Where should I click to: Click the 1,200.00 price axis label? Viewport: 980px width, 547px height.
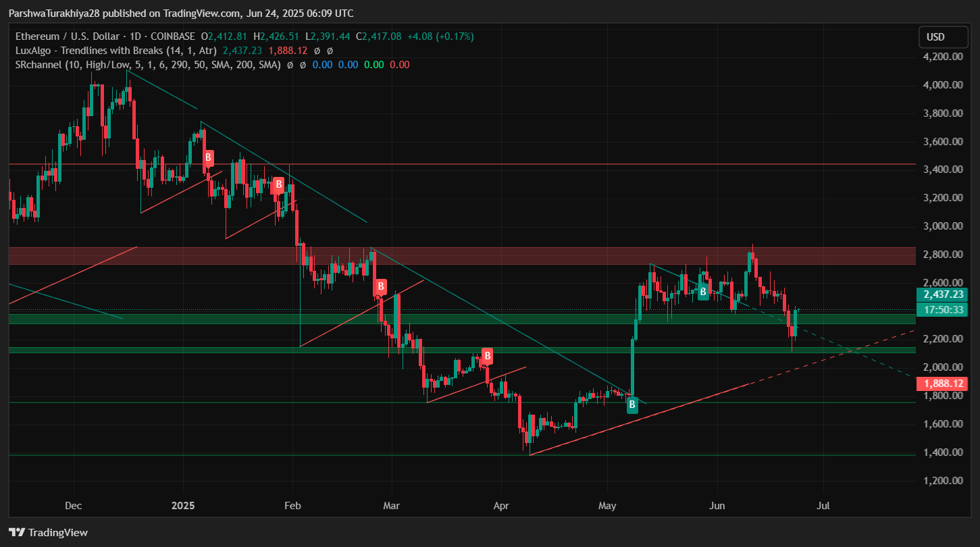coord(942,481)
